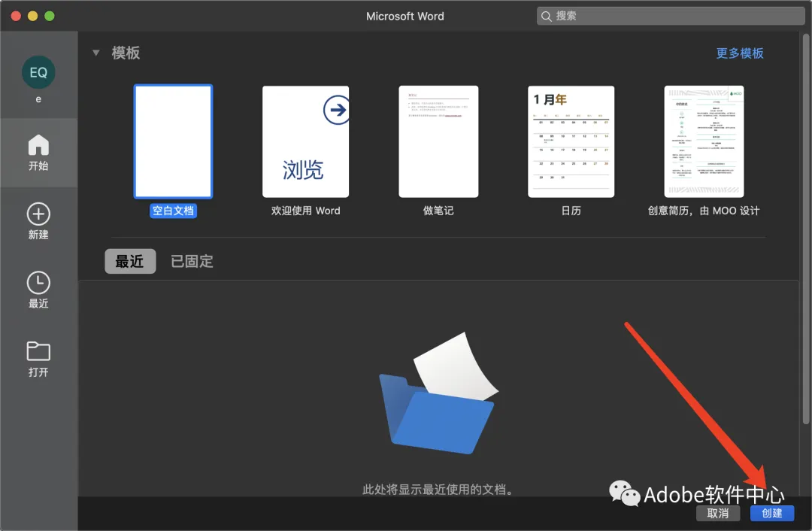Choose the 日历 calendar template
This screenshot has height=531, width=812.
[x=571, y=141]
